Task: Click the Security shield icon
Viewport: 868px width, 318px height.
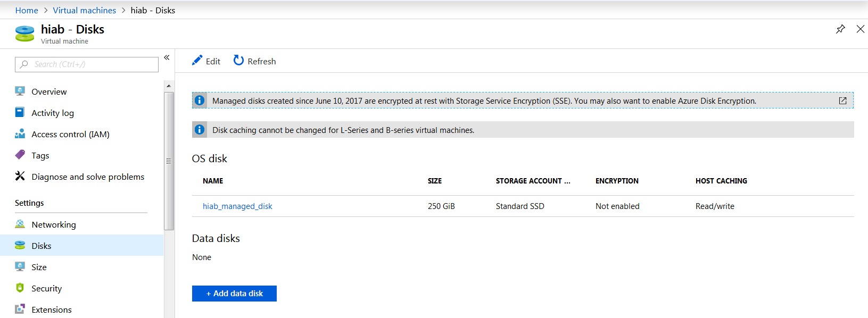Action: click(x=20, y=288)
